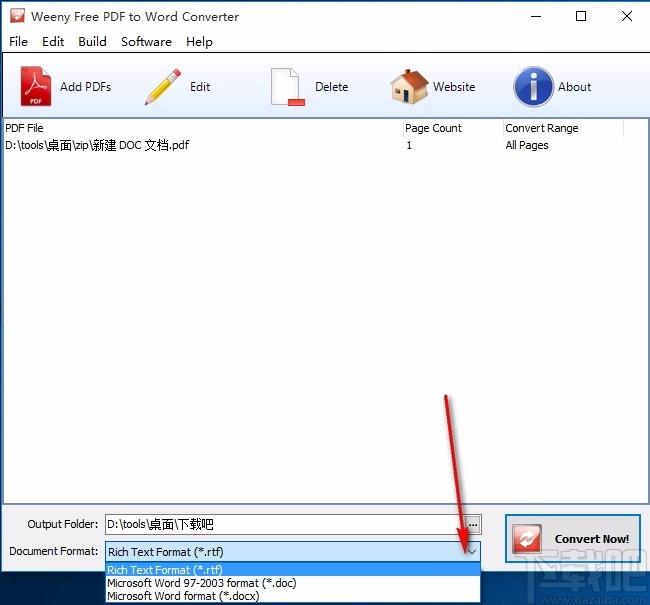Click the All Pages convert range cell
Viewport: 650px width, 605px height.
coord(527,145)
